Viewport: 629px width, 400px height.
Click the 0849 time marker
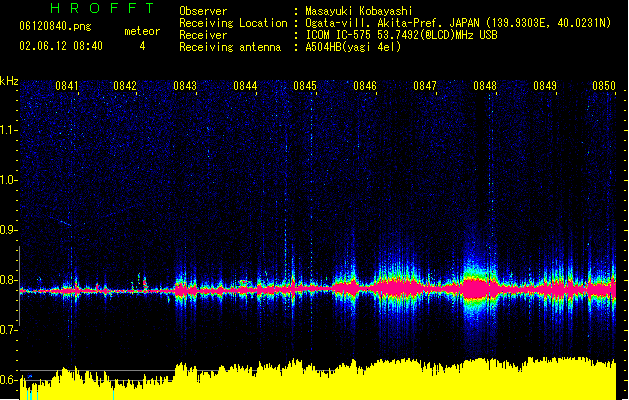tap(545, 86)
